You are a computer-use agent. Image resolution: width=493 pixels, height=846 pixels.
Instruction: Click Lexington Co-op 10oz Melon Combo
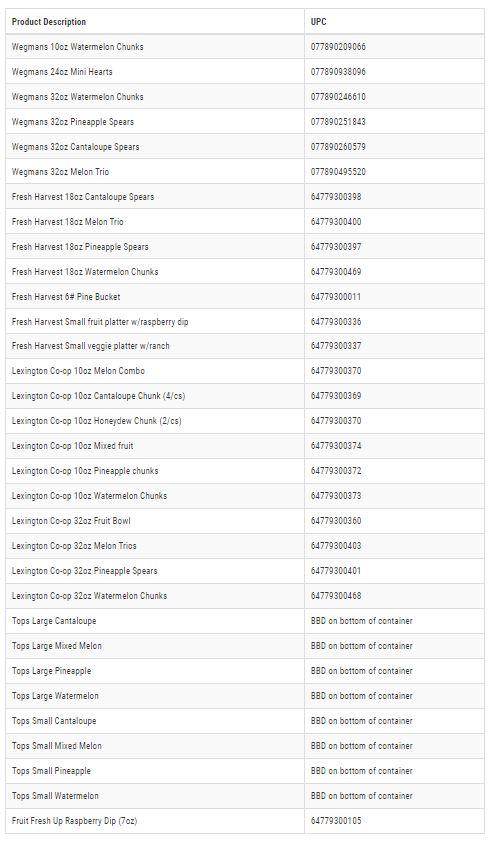78,371
